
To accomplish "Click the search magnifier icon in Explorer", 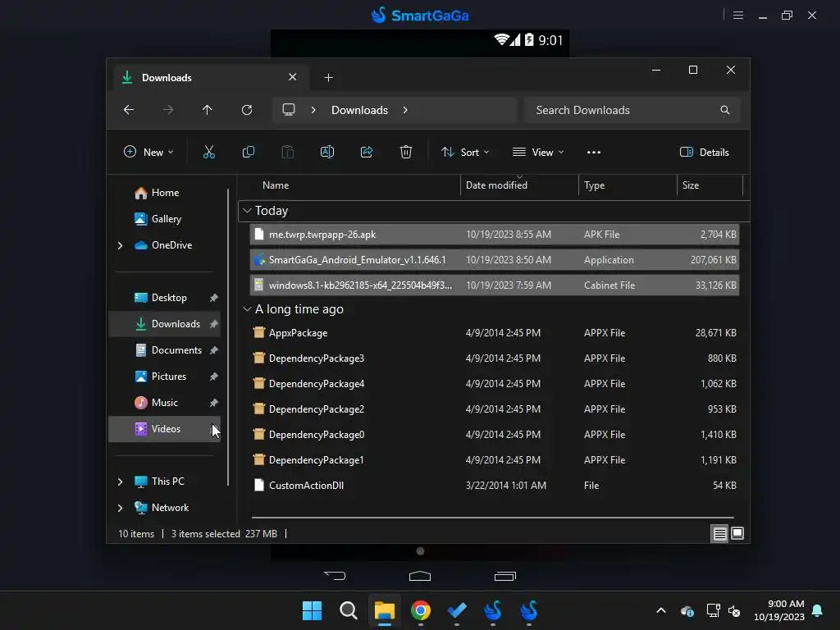I will (725, 110).
